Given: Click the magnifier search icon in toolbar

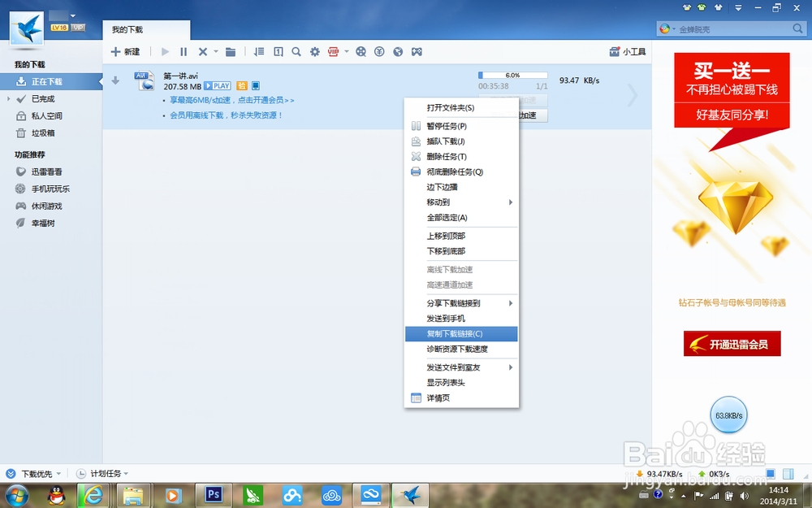Looking at the screenshot, I should [x=296, y=52].
